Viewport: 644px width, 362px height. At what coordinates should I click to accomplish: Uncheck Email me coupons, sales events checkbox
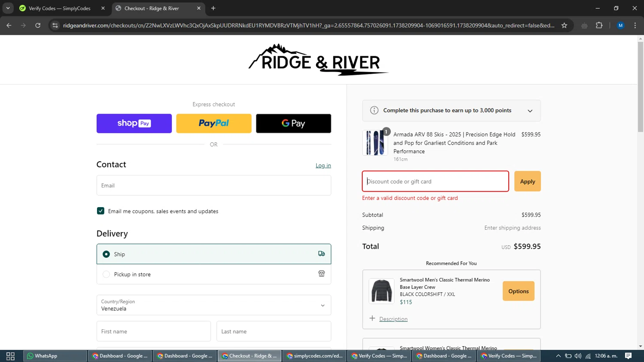[100, 211]
